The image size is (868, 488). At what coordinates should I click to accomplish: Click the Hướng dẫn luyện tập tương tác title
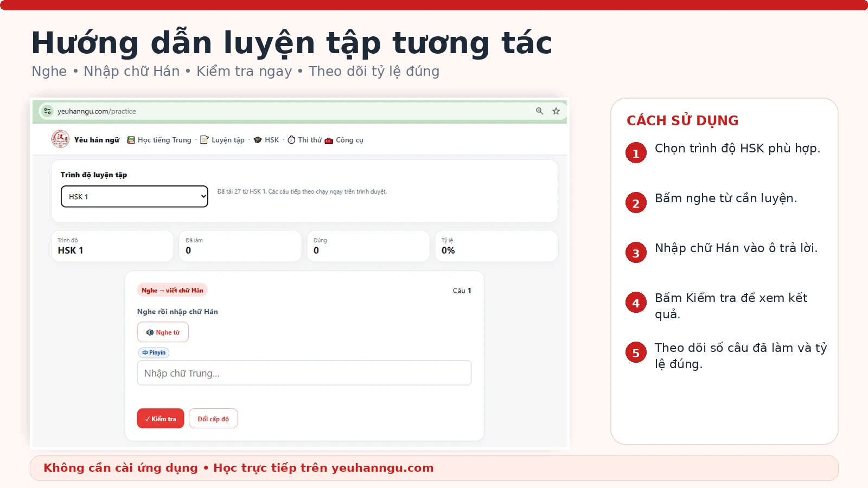click(292, 43)
